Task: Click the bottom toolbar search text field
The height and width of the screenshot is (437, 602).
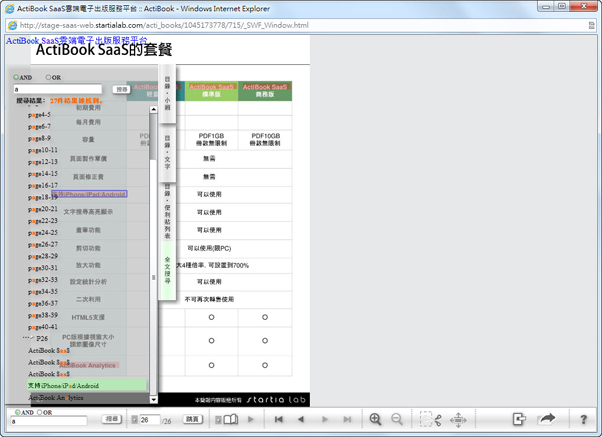Action: click(49, 421)
